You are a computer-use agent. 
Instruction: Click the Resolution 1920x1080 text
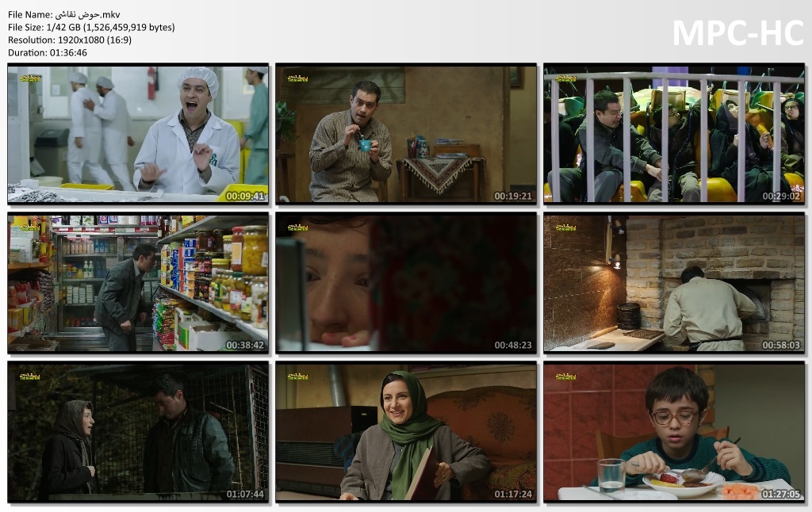point(70,40)
